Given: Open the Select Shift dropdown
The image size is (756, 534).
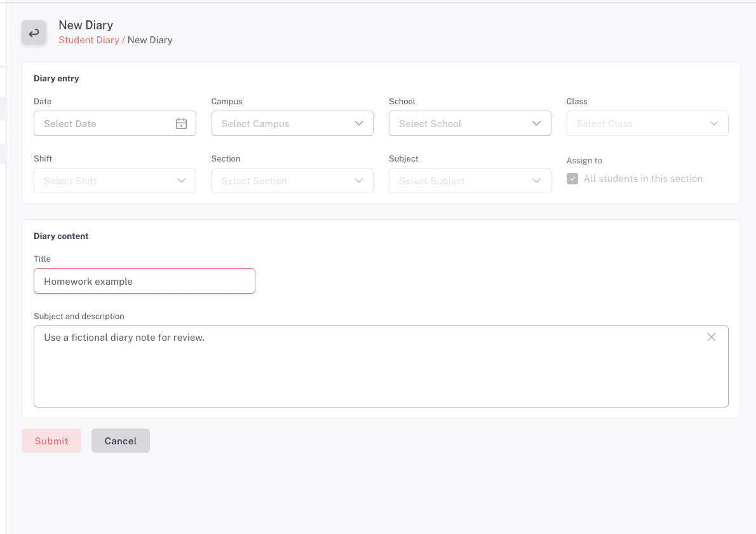Looking at the screenshot, I should pos(115,181).
